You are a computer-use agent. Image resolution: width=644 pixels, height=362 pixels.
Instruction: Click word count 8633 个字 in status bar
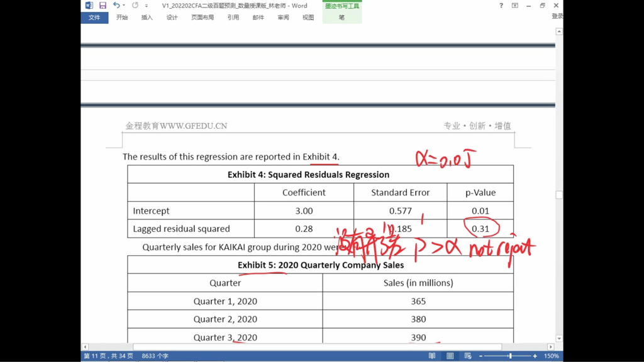[155, 356]
